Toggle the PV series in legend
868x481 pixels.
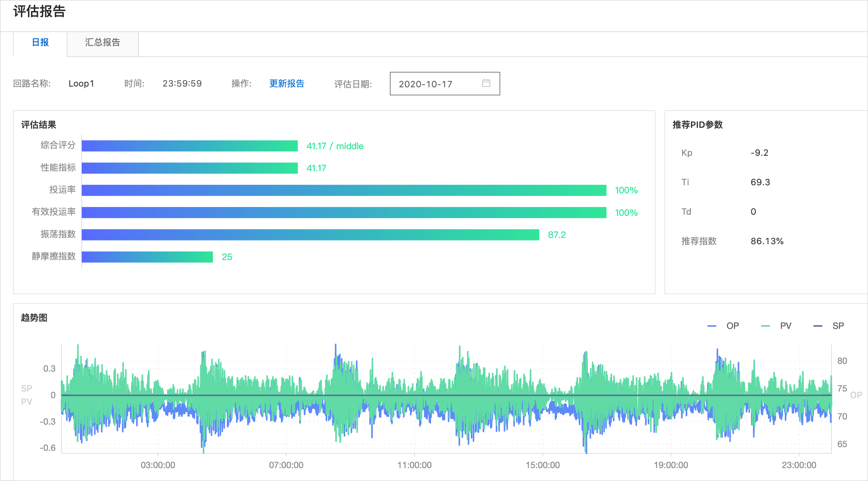click(x=776, y=326)
